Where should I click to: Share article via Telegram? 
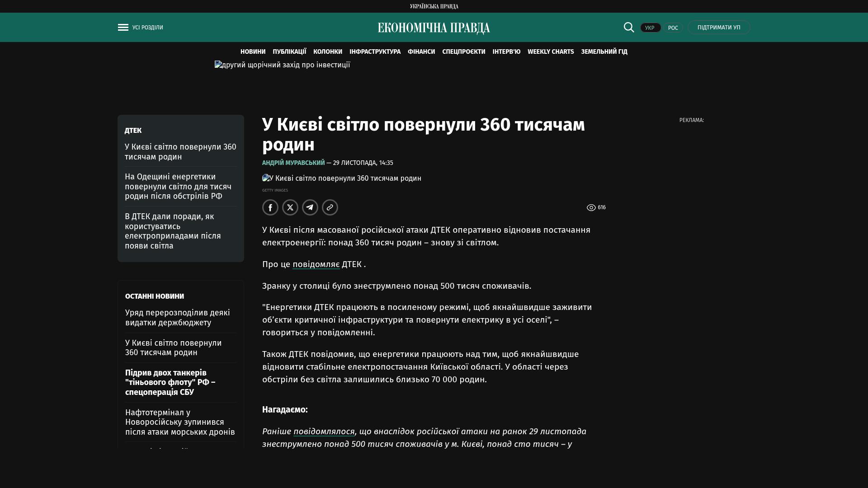tap(310, 207)
